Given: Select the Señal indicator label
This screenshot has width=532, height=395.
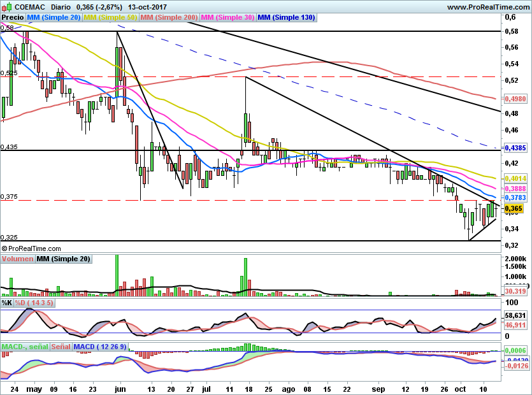Looking at the screenshot, I should coord(61,347).
